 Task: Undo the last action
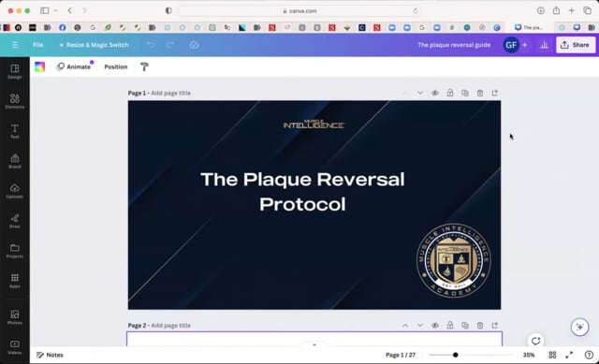coord(151,45)
